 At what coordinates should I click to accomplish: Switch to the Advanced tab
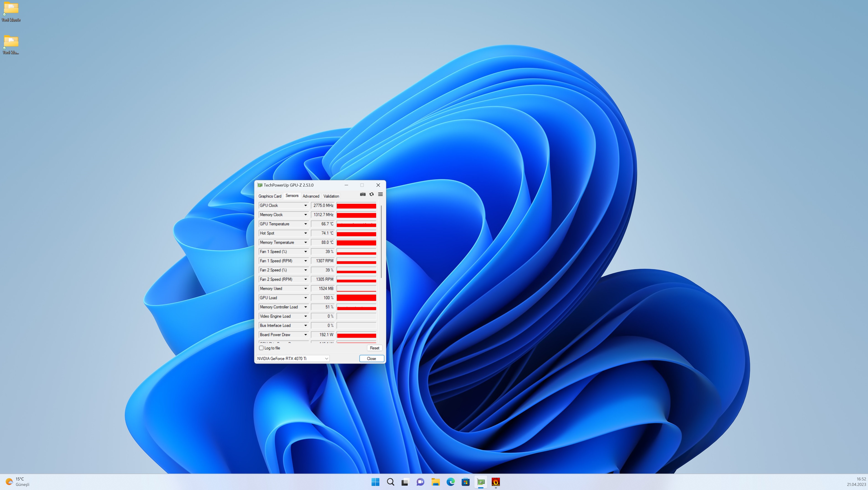point(311,196)
